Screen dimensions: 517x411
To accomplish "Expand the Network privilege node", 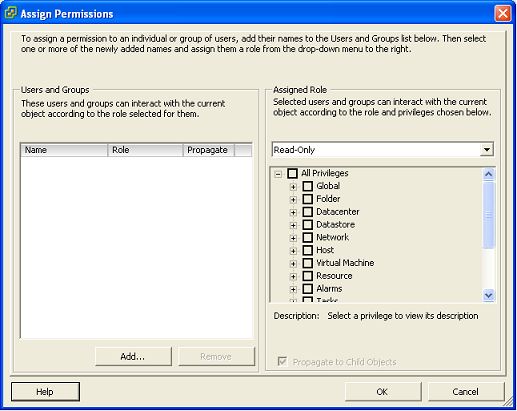I will pos(293,238).
